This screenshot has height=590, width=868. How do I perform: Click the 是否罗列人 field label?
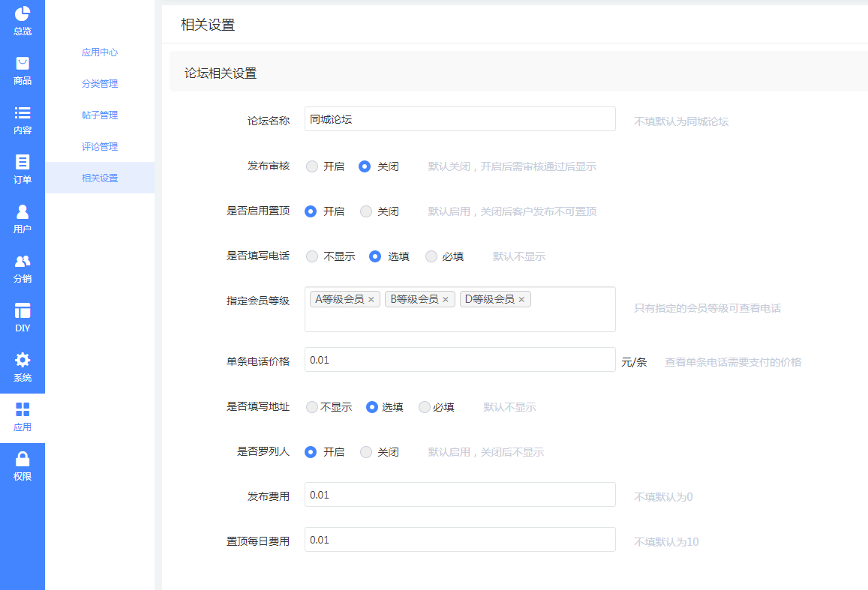[x=263, y=452]
